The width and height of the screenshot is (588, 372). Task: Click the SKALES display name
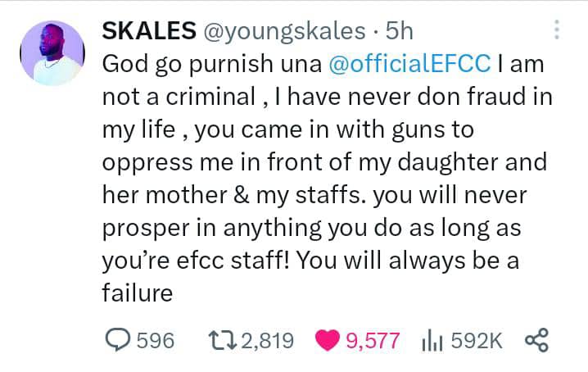pos(149,30)
